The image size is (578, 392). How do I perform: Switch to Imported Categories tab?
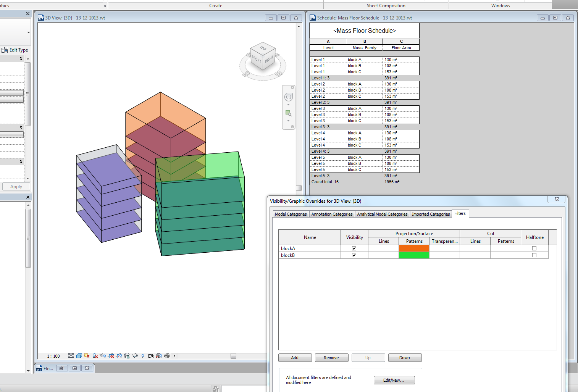pos(431,214)
